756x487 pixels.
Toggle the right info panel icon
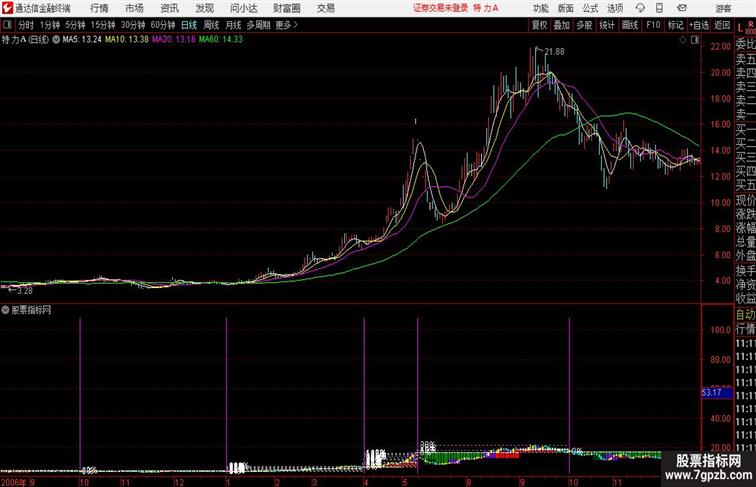695,40
